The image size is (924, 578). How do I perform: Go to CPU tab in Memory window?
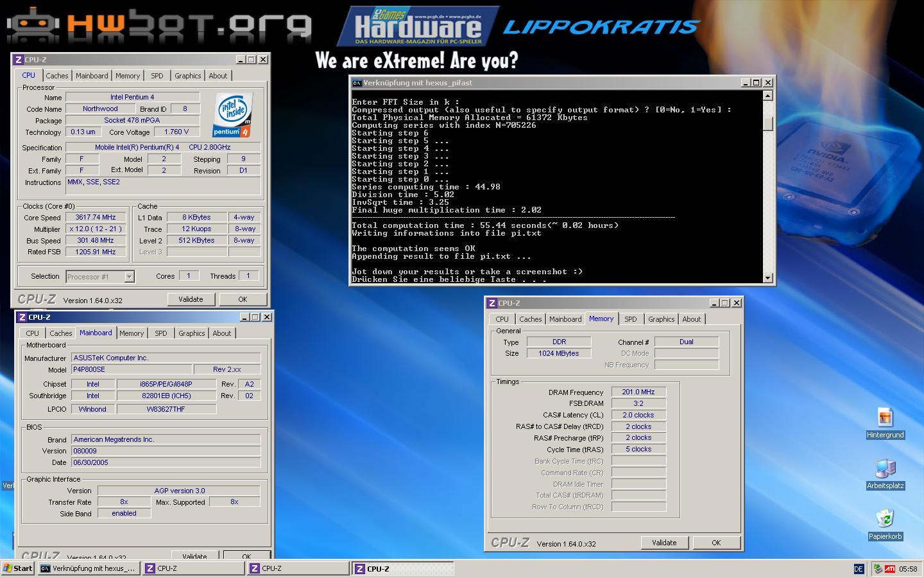[502, 319]
